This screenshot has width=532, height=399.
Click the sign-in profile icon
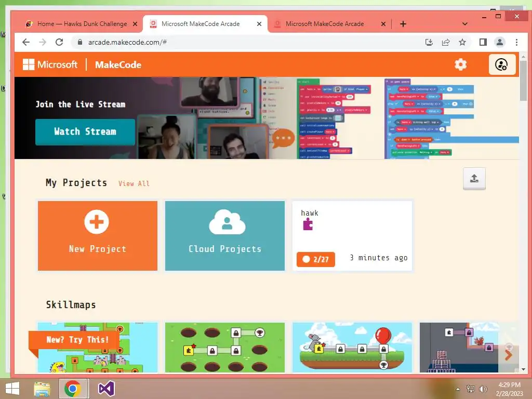coord(502,64)
